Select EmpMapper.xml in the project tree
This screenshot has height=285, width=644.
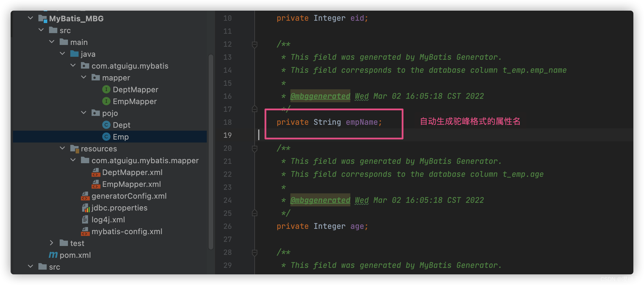[131, 184]
